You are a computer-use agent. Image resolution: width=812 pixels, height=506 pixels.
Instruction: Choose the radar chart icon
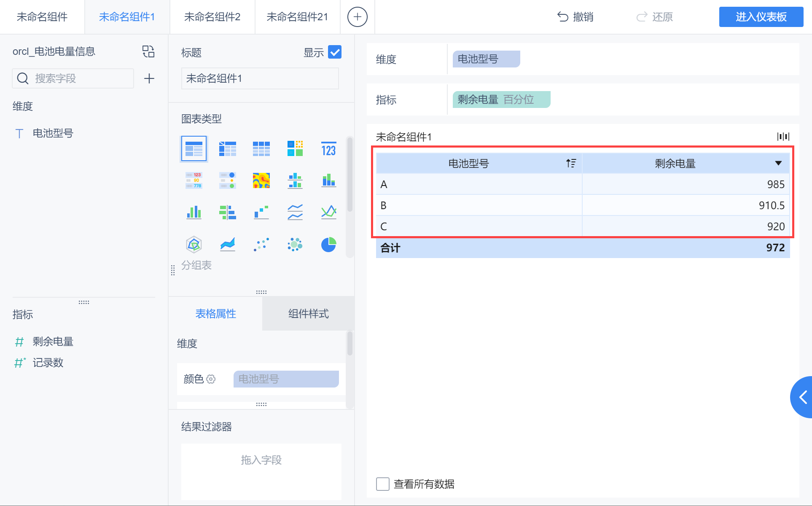coord(194,245)
